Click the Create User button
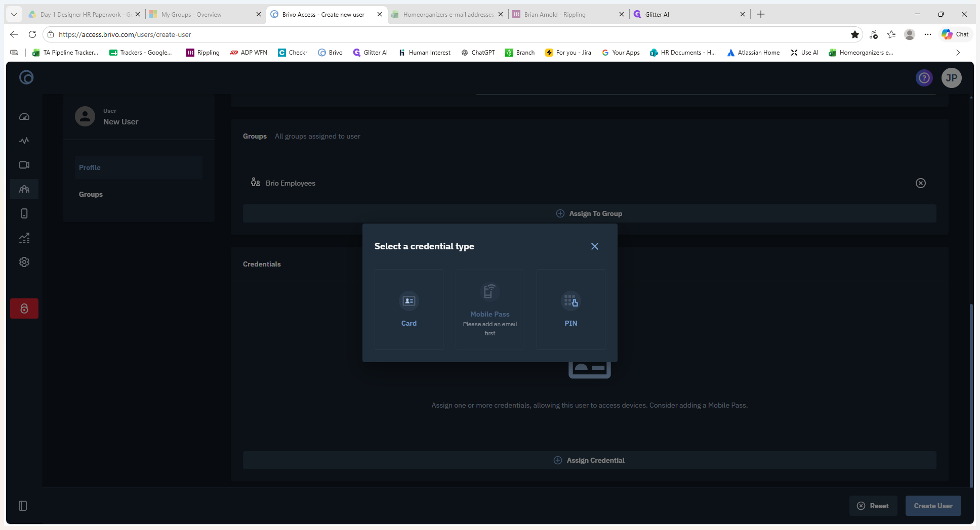This screenshot has height=530, width=980. pos(933,506)
